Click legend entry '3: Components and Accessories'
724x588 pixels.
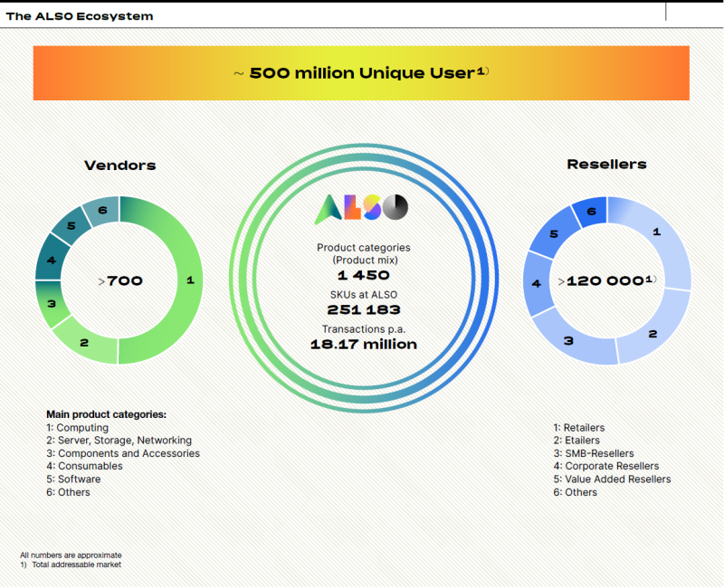click(123, 453)
